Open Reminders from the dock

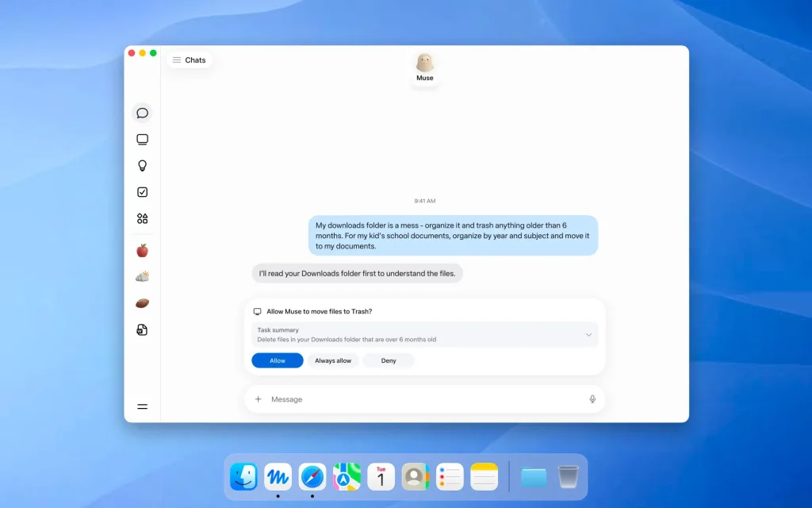(x=450, y=476)
